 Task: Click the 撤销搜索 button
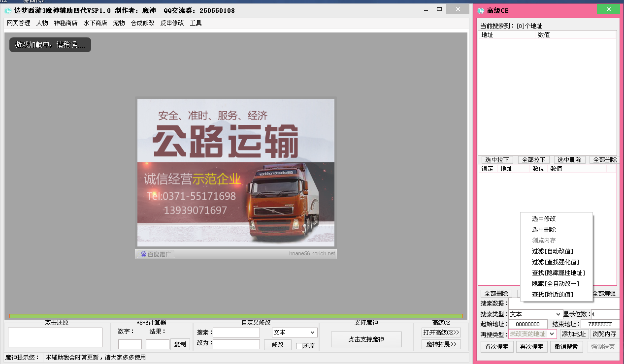click(567, 347)
